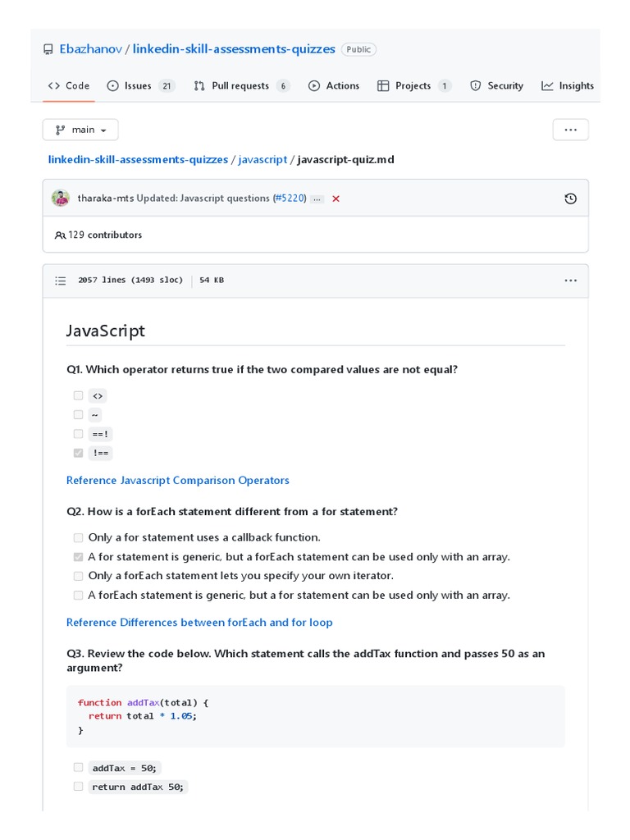This screenshot has width=630, height=840.
Task: Open the top-right more options button
Action: 571,130
